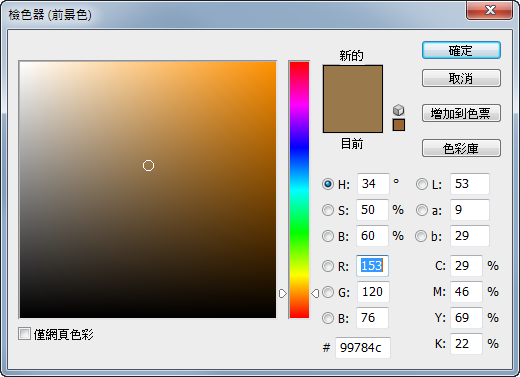The width and height of the screenshot is (520, 377).
Task: Select the H hue radio button
Action: [x=328, y=184]
